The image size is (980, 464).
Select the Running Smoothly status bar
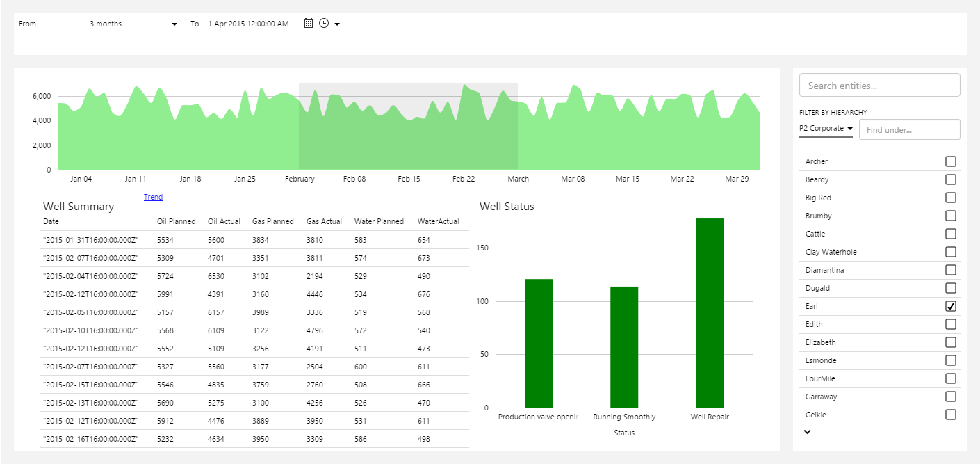pos(624,346)
